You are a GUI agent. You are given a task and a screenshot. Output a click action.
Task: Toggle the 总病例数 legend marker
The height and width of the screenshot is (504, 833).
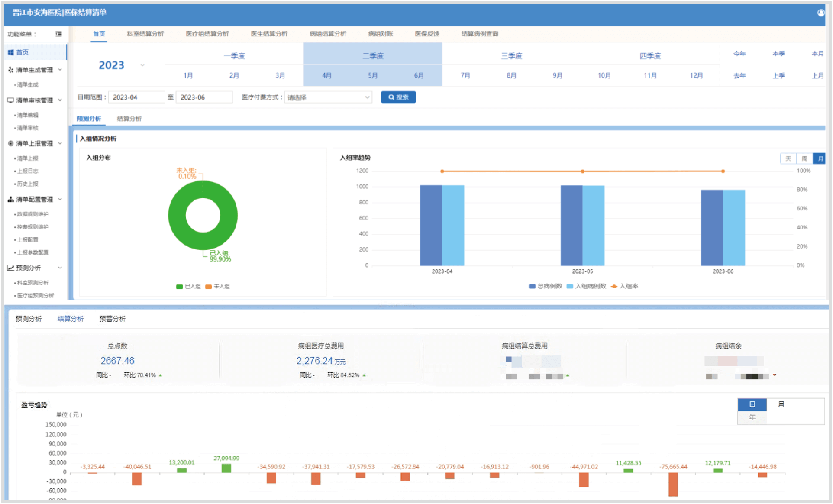point(532,286)
